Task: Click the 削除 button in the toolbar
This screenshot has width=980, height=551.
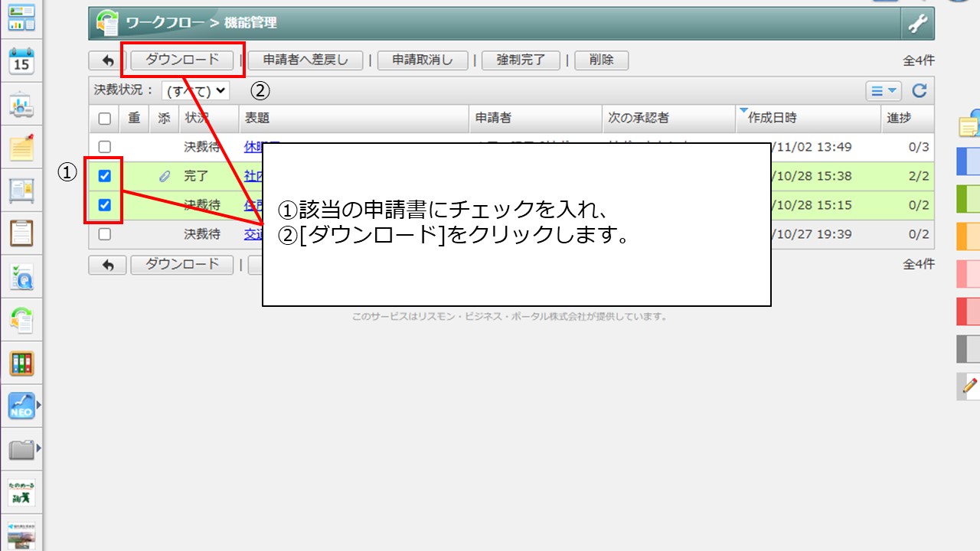Action: 602,60
